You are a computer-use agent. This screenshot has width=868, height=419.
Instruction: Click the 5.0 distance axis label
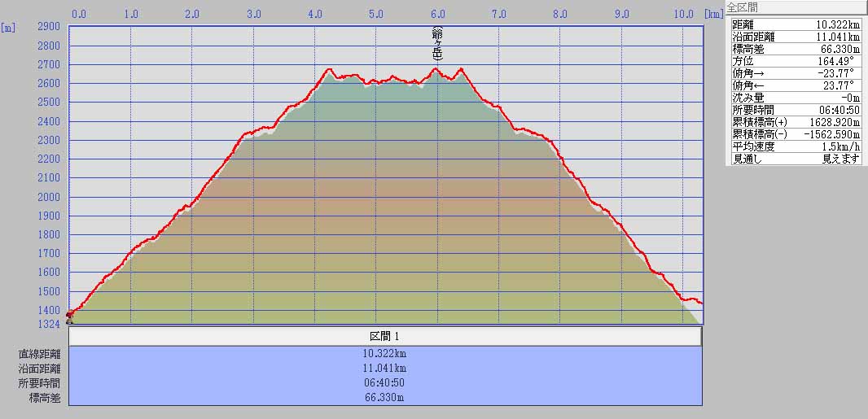[x=376, y=14]
